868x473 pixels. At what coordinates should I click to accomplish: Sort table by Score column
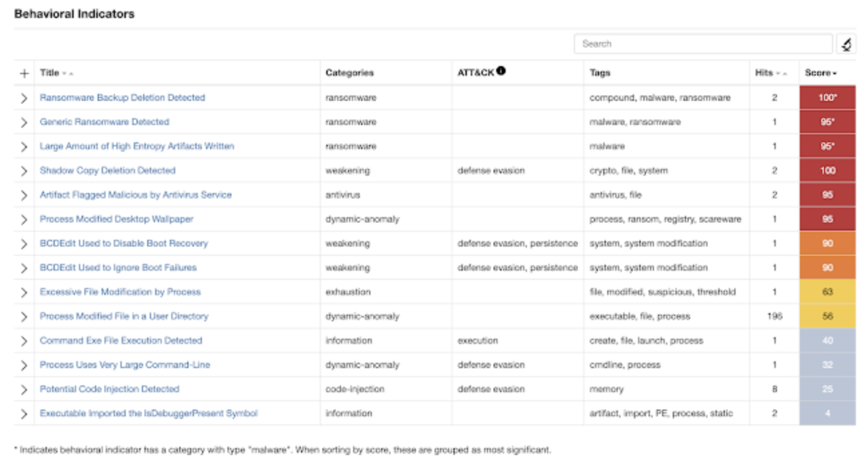[821, 73]
